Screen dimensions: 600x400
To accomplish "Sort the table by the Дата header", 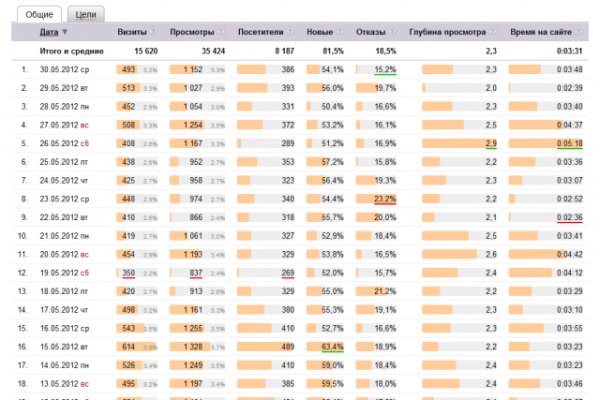I will click(x=49, y=33).
